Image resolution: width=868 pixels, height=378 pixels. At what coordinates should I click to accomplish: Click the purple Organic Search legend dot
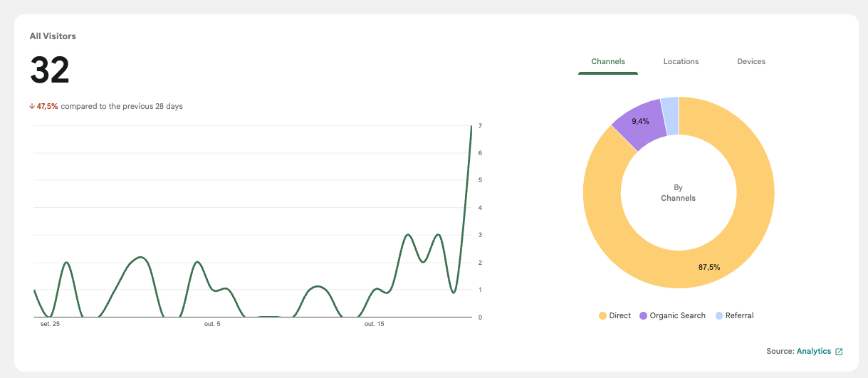(x=644, y=316)
